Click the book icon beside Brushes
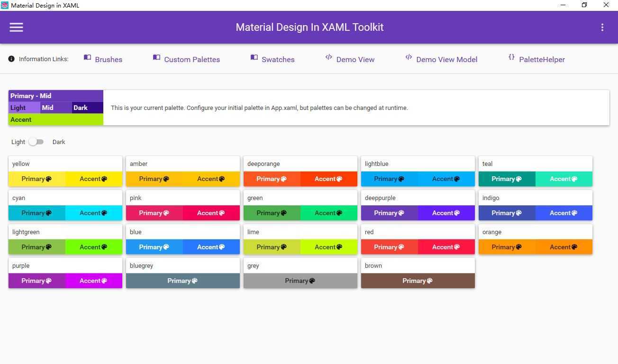618x364 pixels. [87, 57]
